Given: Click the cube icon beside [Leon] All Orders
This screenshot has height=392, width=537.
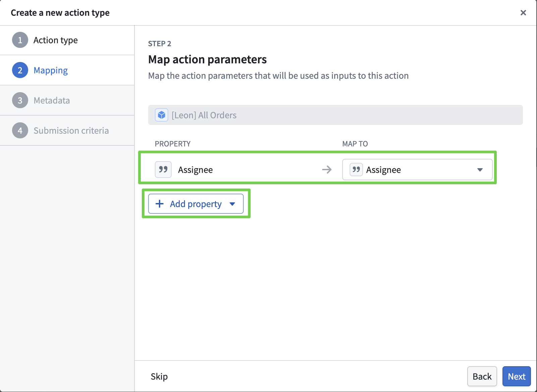Looking at the screenshot, I should (x=162, y=115).
